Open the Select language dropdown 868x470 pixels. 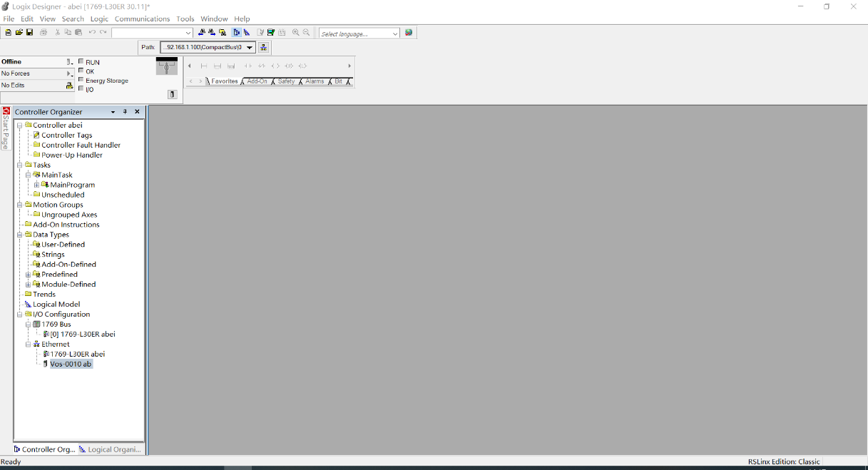coord(395,34)
